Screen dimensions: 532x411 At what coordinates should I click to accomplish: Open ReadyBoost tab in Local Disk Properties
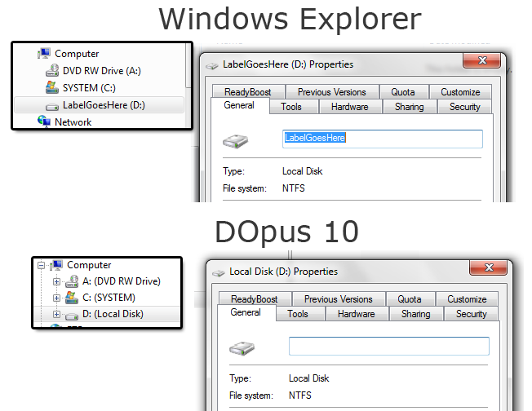click(x=255, y=298)
